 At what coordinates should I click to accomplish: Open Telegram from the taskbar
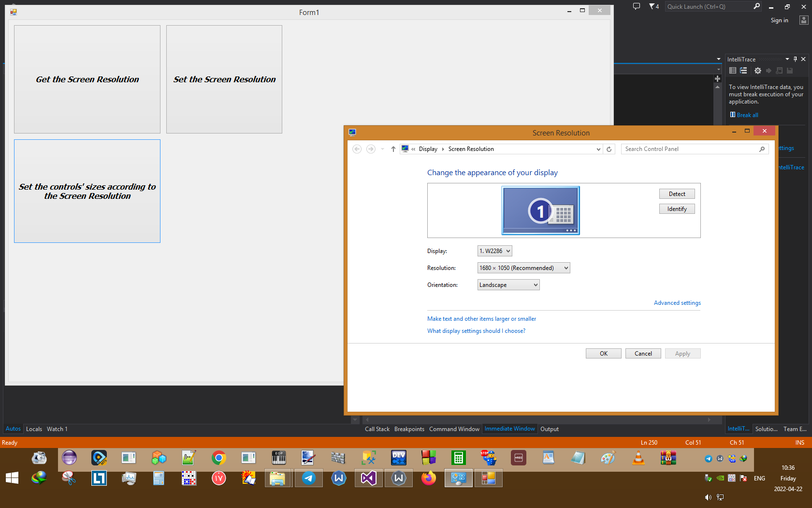309,478
